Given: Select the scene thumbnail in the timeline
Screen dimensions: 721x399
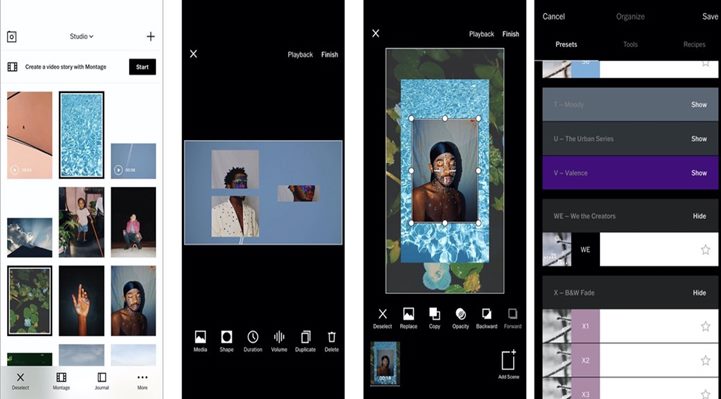Looking at the screenshot, I should [385, 363].
